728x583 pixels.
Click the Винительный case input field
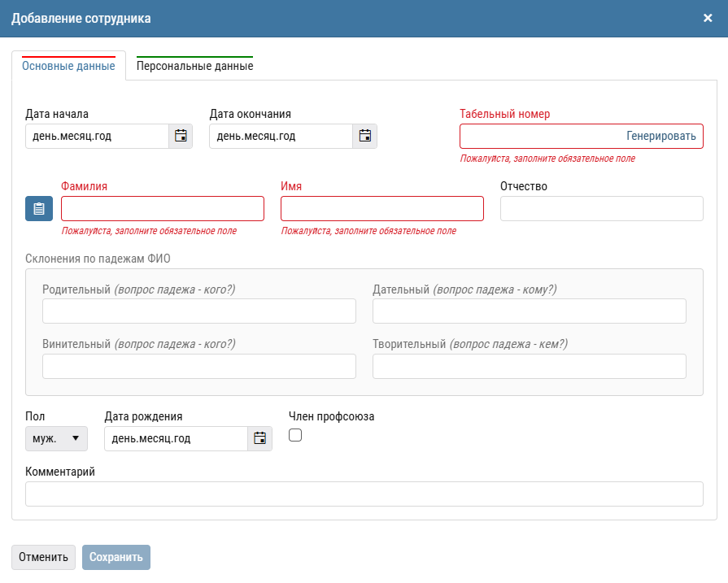click(x=198, y=367)
